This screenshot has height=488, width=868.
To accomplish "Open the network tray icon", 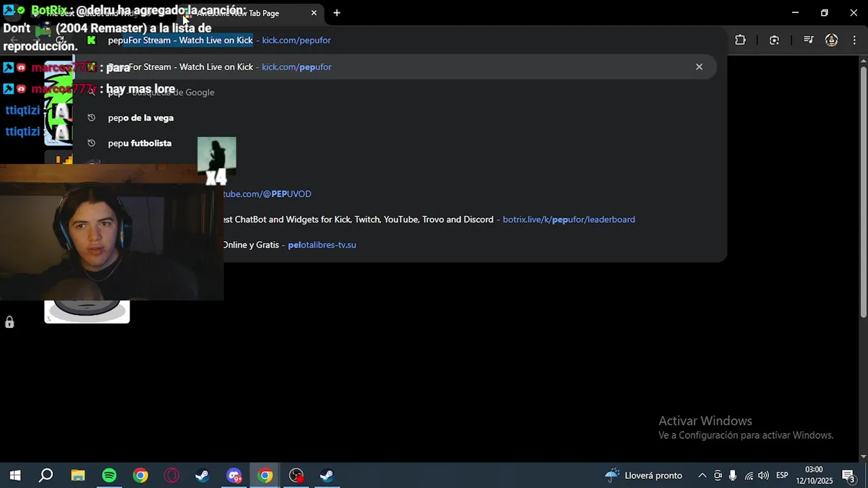I will tap(749, 476).
